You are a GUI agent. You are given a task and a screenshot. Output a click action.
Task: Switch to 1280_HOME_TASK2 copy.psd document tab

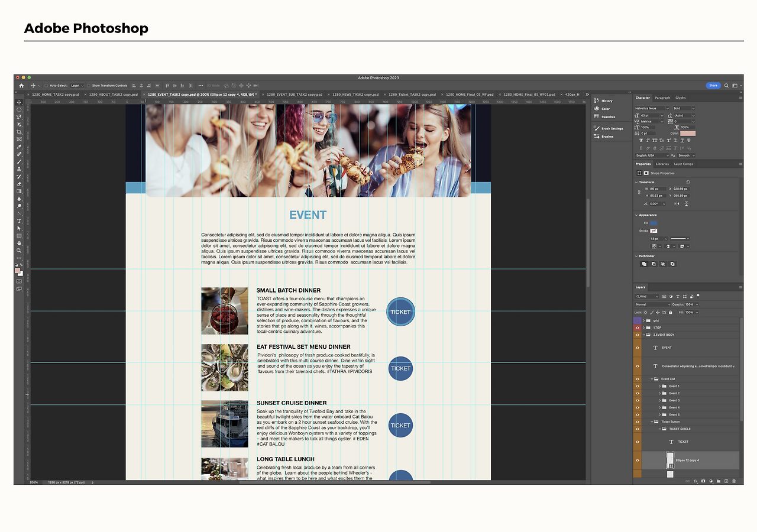pos(56,95)
